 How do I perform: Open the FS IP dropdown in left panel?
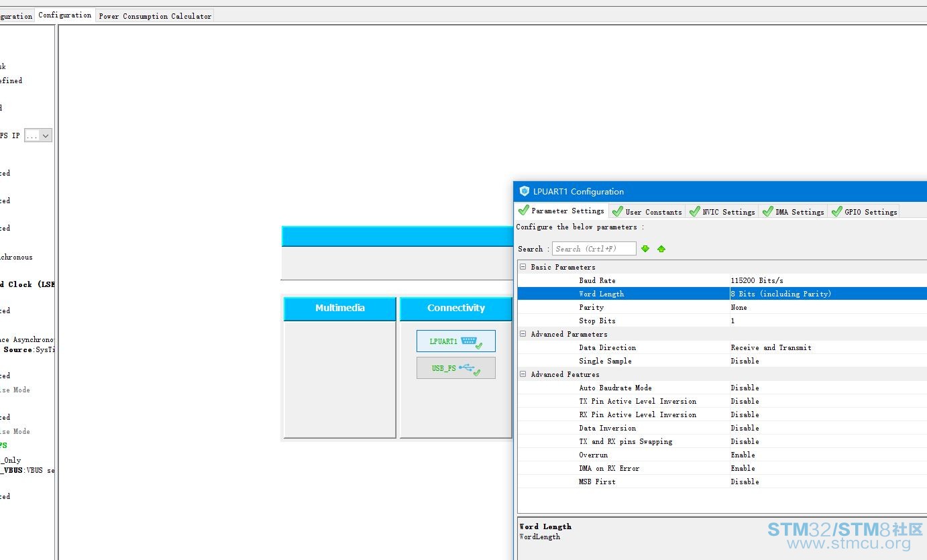pos(38,135)
